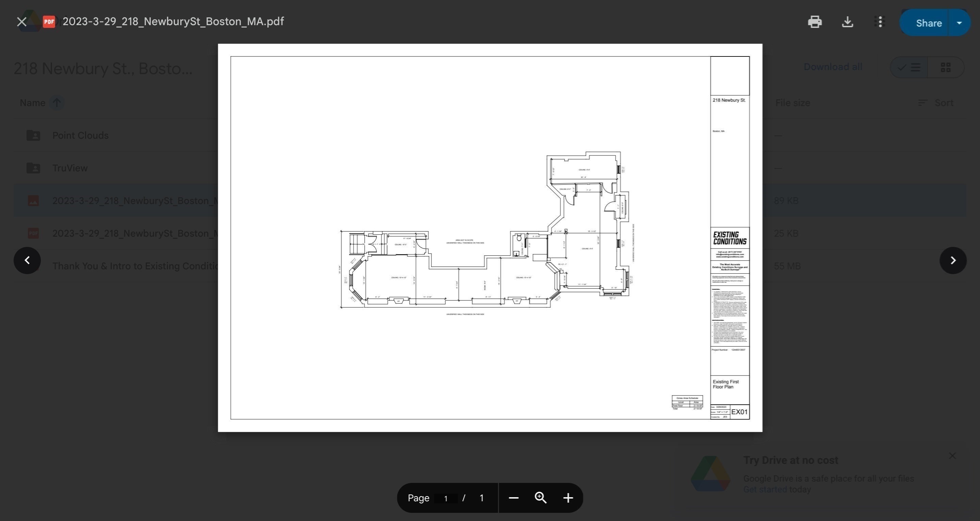Click the magnifier fit-zoom icon
Viewport: 980px width, 521px height.
pyautogui.click(x=541, y=498)
